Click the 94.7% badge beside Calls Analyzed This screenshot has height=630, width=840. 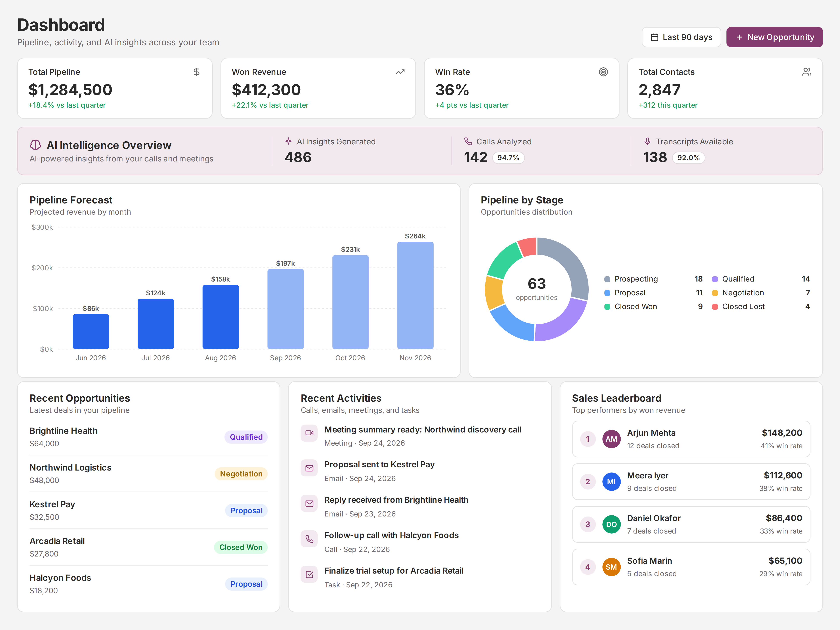(x=508, y=157)
